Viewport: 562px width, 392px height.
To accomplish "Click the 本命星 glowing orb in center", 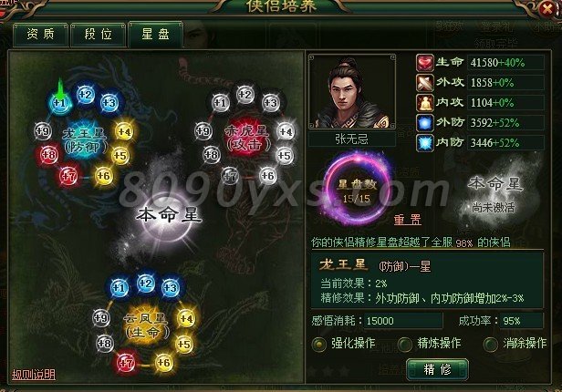I will [169, 217].
